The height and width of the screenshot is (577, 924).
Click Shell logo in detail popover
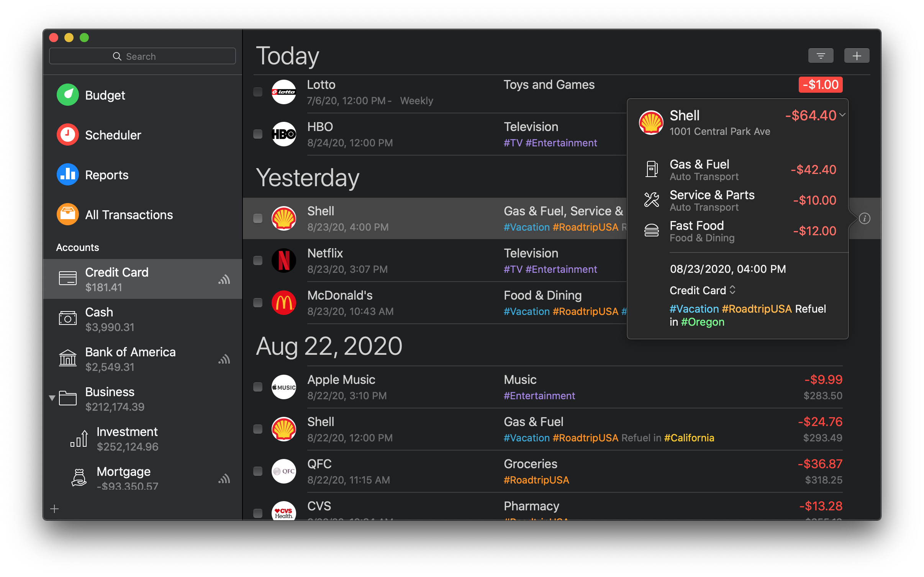[x=651, y=123]
